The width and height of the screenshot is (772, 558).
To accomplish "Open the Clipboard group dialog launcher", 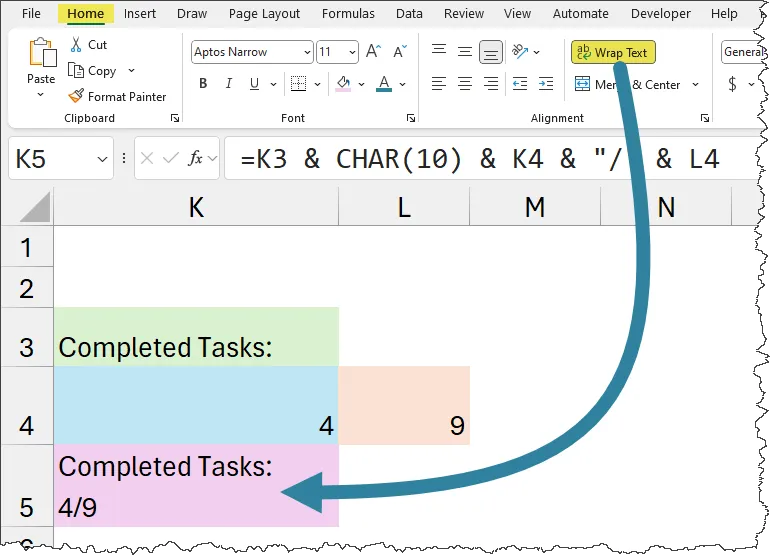I will click(175, 118).
